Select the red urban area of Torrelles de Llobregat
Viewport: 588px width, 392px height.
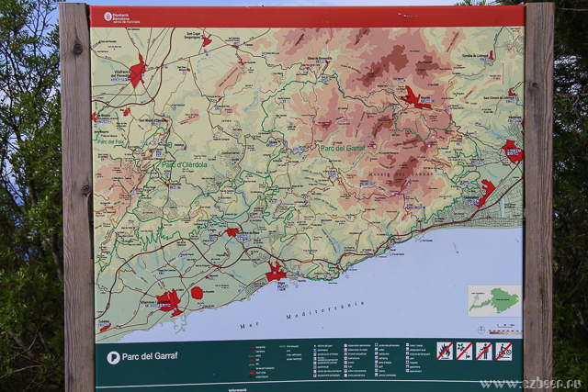coord(491,56)
